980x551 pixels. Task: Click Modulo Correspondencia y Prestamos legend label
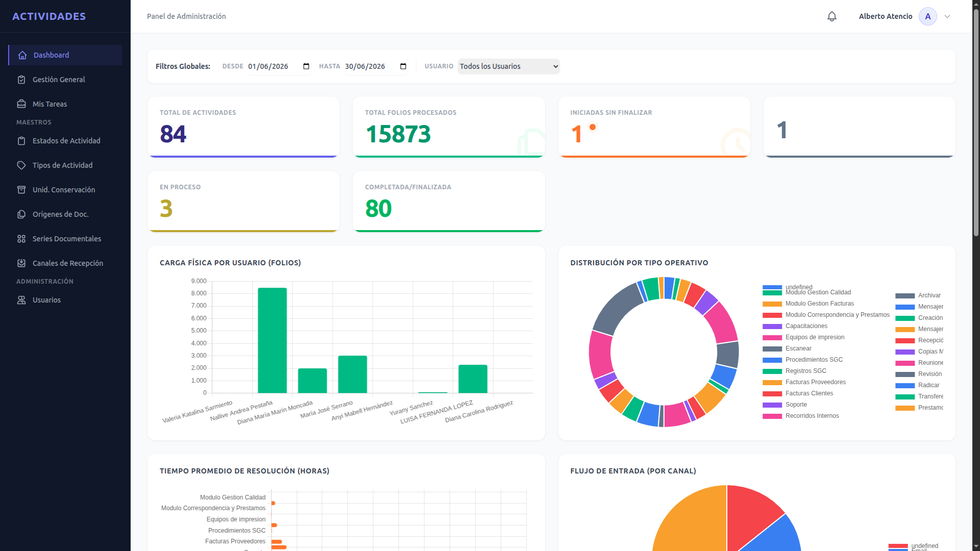[x=837, y=315]
